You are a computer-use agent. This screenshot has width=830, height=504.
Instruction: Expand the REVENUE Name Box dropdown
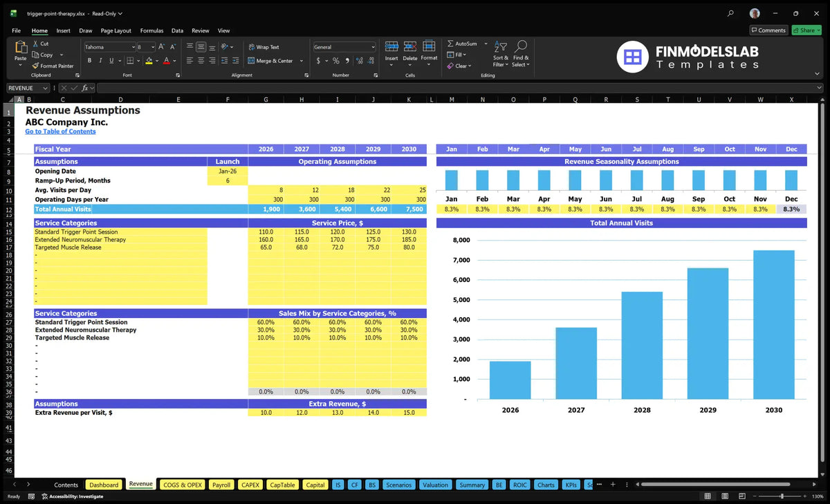pos(46,88)
